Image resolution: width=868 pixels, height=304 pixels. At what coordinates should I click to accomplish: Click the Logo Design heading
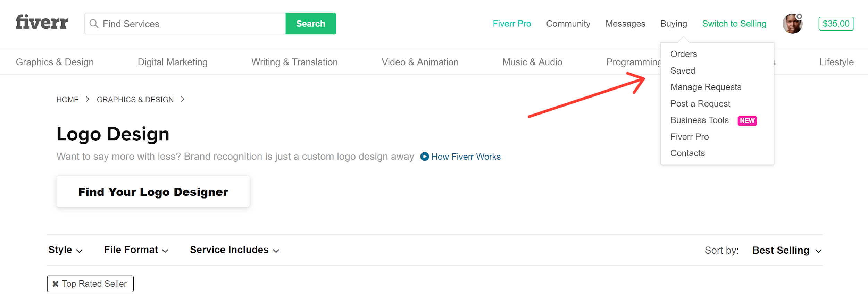[x=113, y=134]
